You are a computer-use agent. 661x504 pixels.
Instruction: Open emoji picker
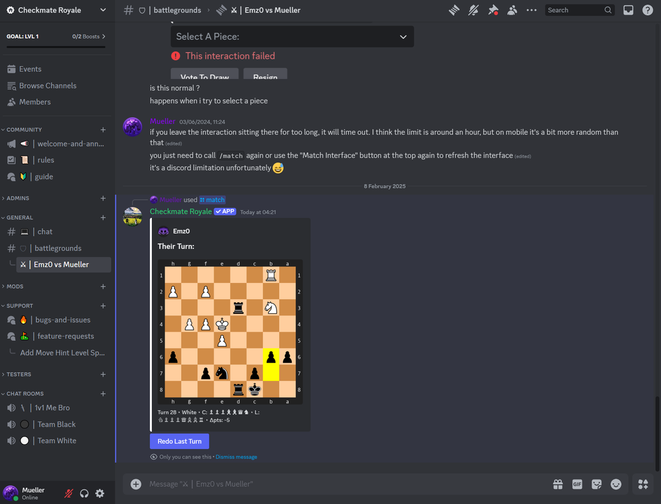click(616, 484)
